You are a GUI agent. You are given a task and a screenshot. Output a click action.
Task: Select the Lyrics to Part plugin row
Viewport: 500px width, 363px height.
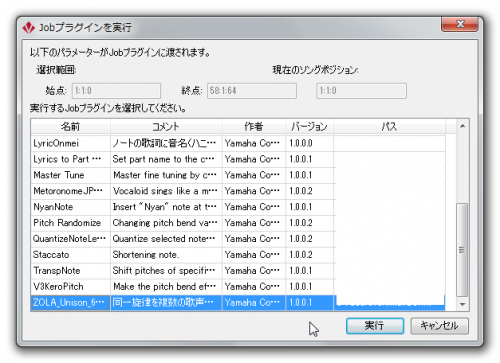click(238, 159)
